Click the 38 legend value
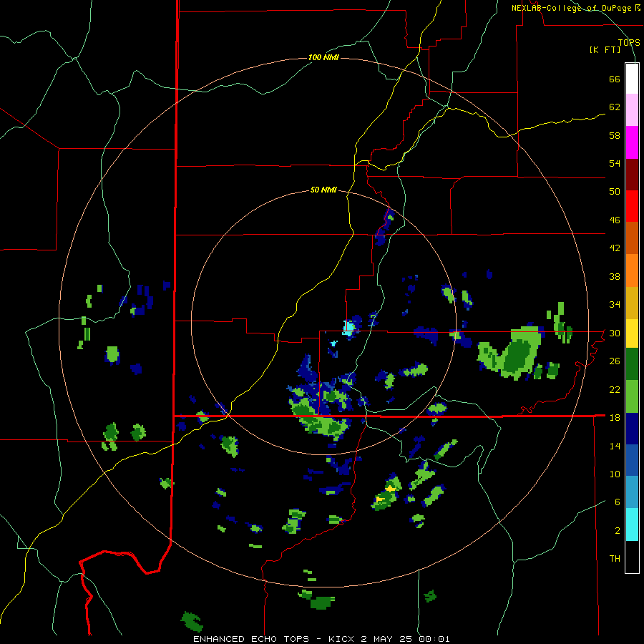 pyautogui.click(x=615, y=276)
